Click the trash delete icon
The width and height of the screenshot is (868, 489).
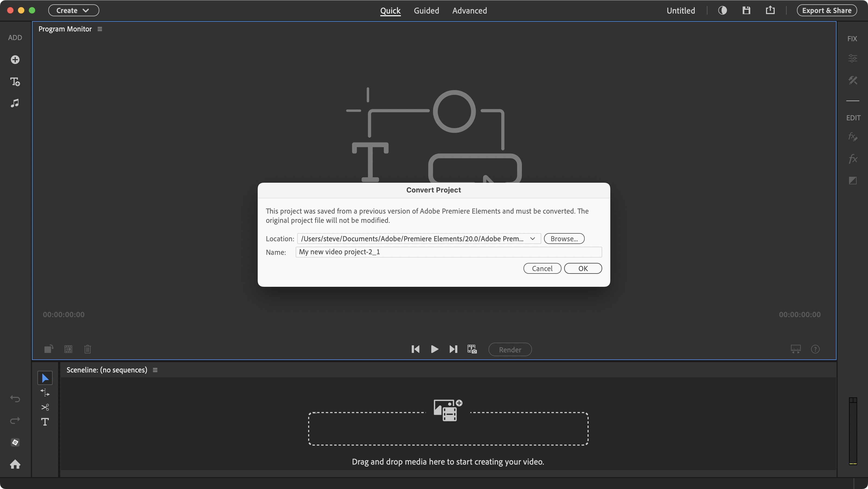(88, 349)
